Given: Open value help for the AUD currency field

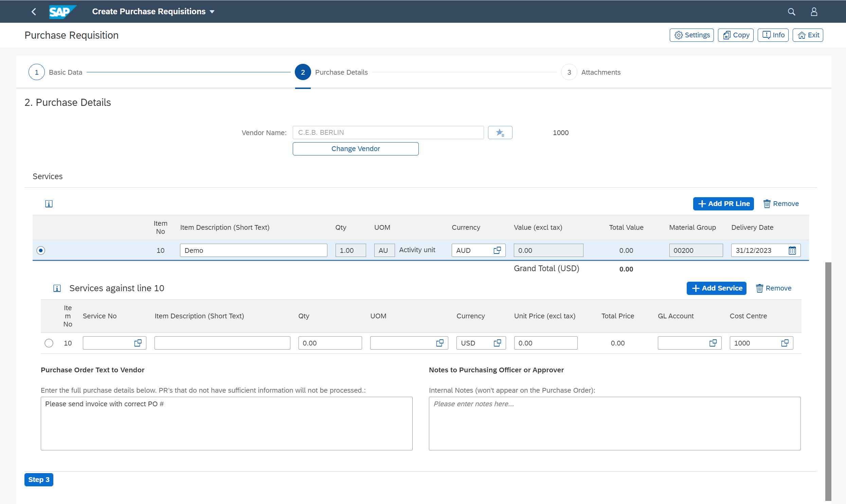Looking at the screenshot, I should pyautogui.click(x=497, y=250).
